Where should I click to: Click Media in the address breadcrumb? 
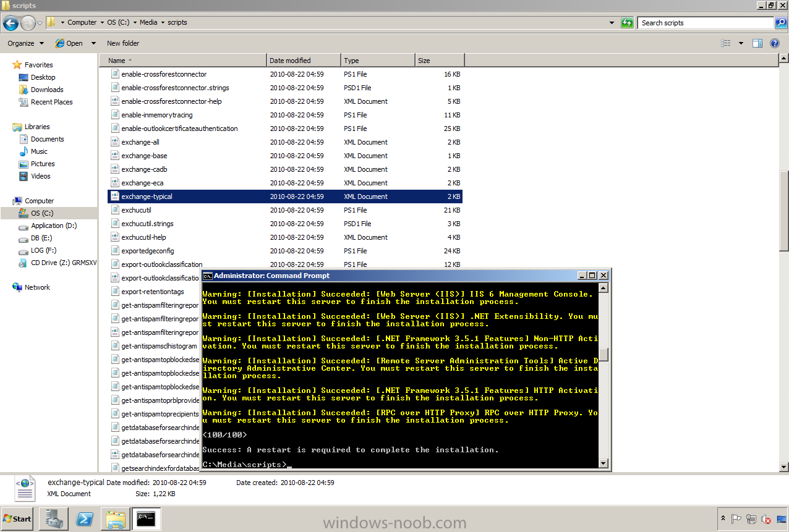click(x=148, y=22)
